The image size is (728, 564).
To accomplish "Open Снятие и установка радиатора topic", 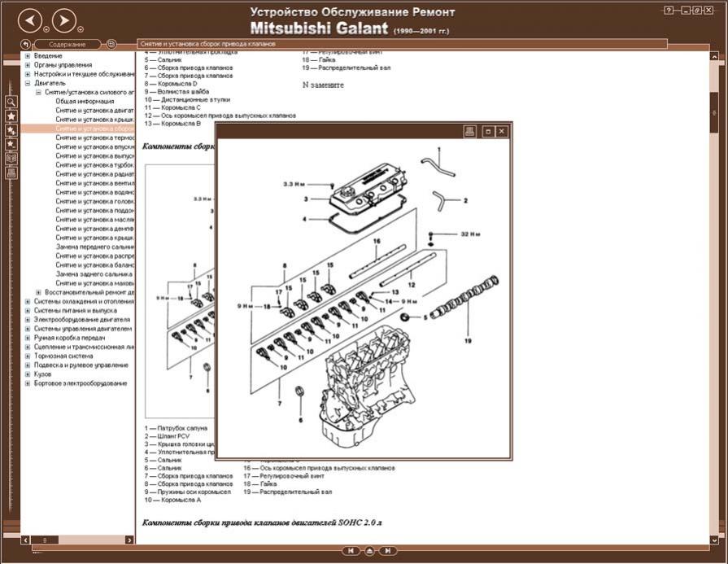I will (x=94, y=173).
